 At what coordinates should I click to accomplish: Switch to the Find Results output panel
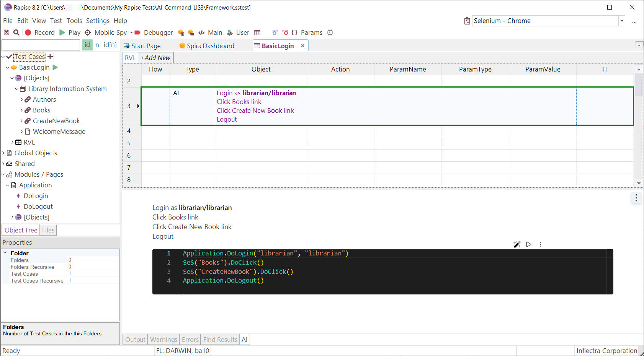220,339
